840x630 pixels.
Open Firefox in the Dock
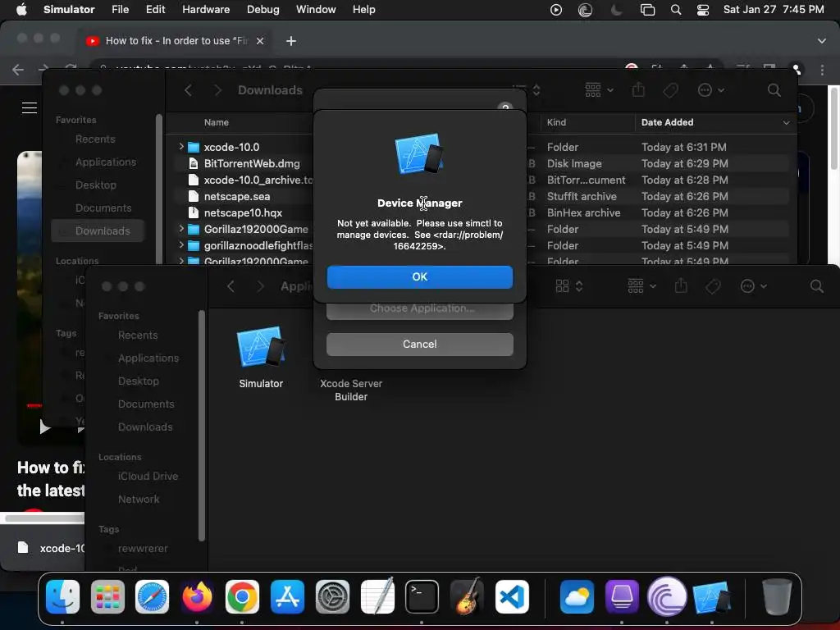197,597
